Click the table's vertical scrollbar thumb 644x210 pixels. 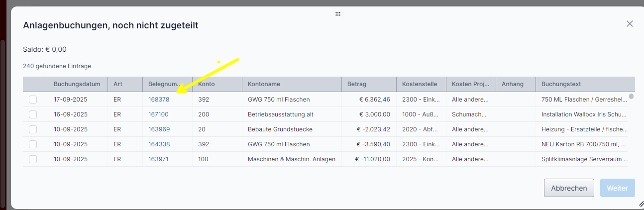(632, 97)
